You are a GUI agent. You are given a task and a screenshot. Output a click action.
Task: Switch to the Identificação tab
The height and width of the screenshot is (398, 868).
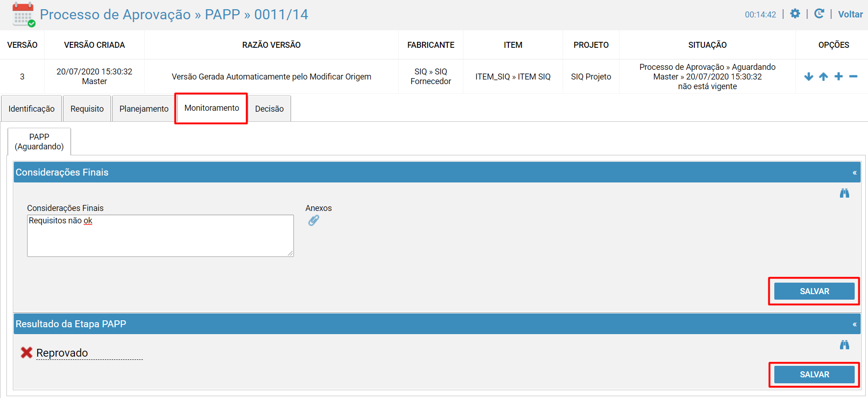click(x=32, y=108)
